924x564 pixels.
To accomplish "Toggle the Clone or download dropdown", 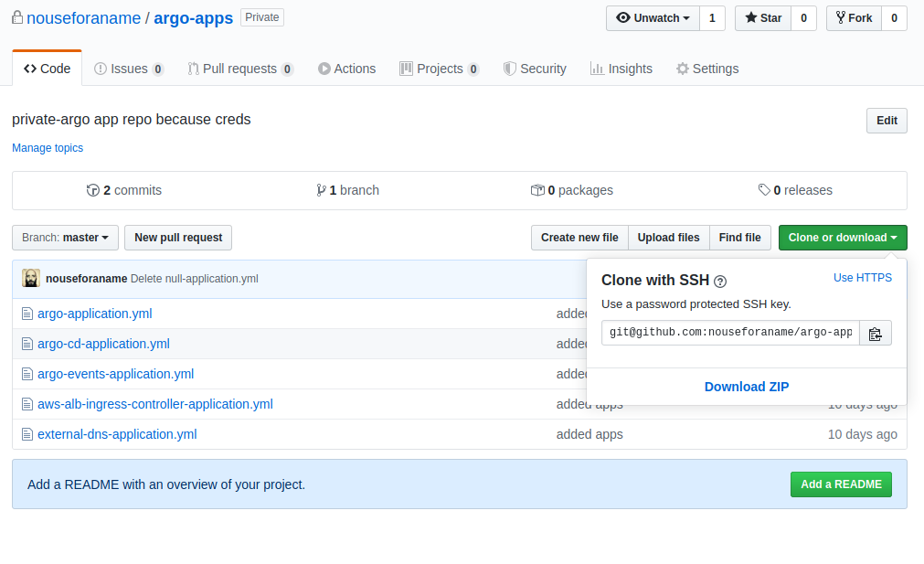I will click(843, 238).
